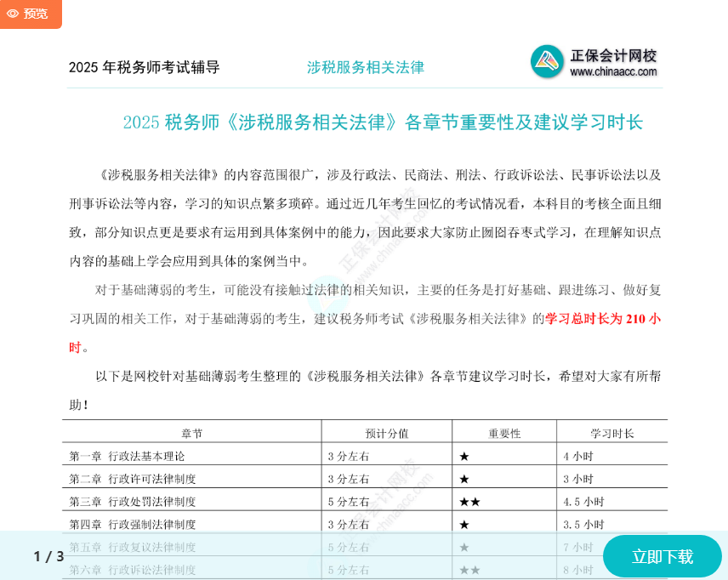Click the table header 学习时长

(612, 433)
